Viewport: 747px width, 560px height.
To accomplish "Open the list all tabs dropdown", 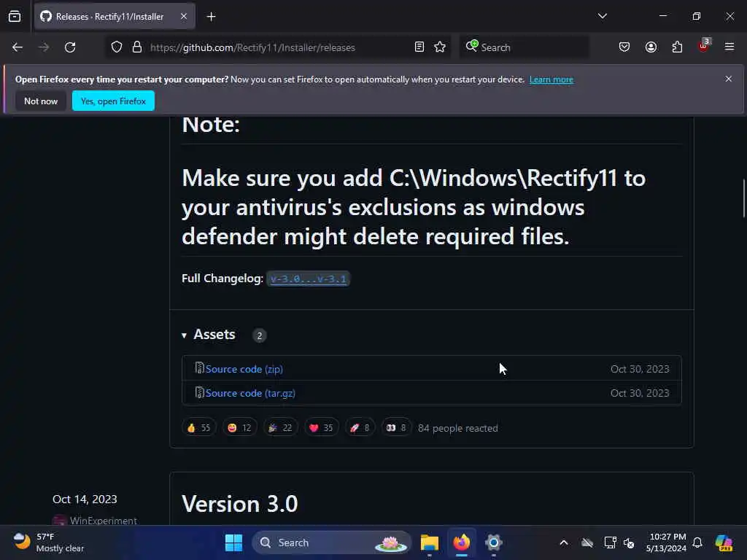I will (x=602, y=16).
